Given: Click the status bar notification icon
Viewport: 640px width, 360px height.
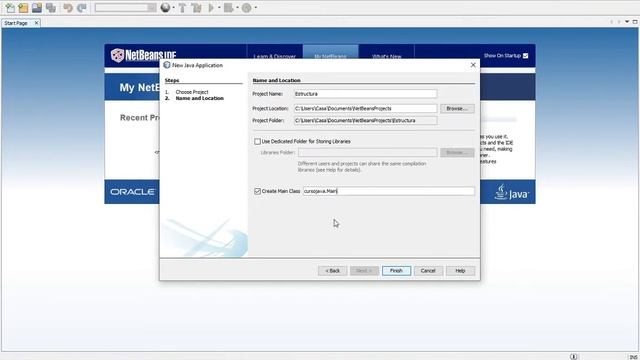Looking at the screenshot, I should click(574, 357).
